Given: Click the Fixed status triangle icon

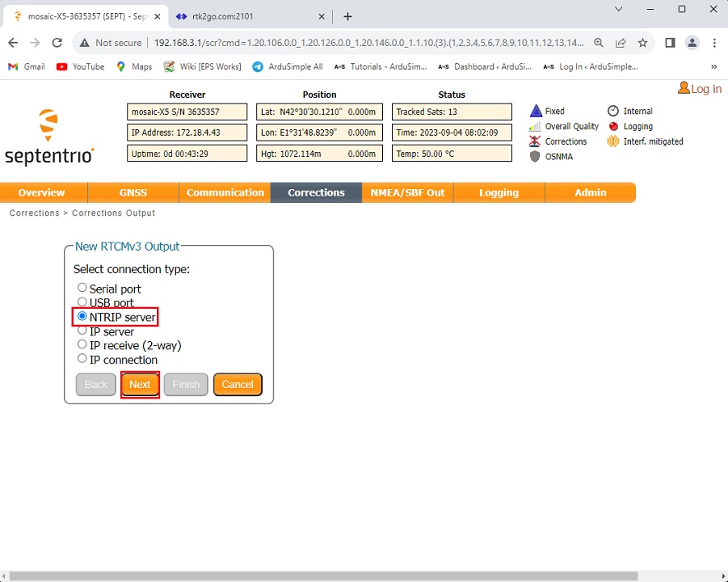Looking at the screenshot, I should [535, 111].
